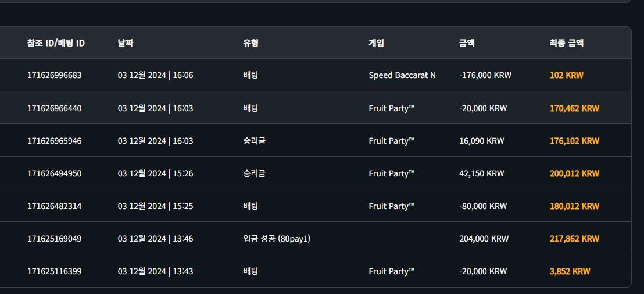
Task: Click the 유형 column header
Action: point(251,42)
